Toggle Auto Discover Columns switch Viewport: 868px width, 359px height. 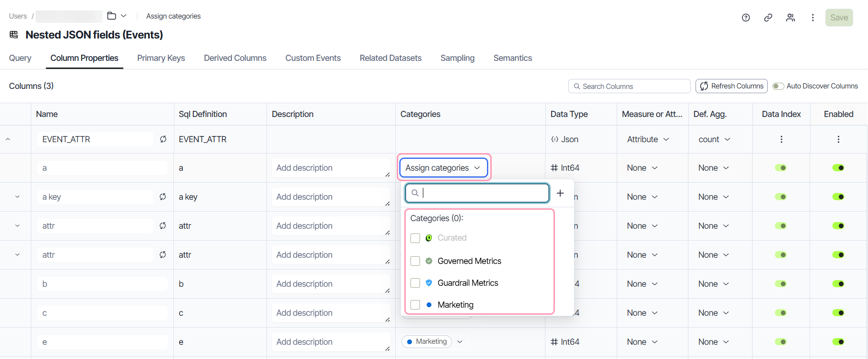click(778, 86)
